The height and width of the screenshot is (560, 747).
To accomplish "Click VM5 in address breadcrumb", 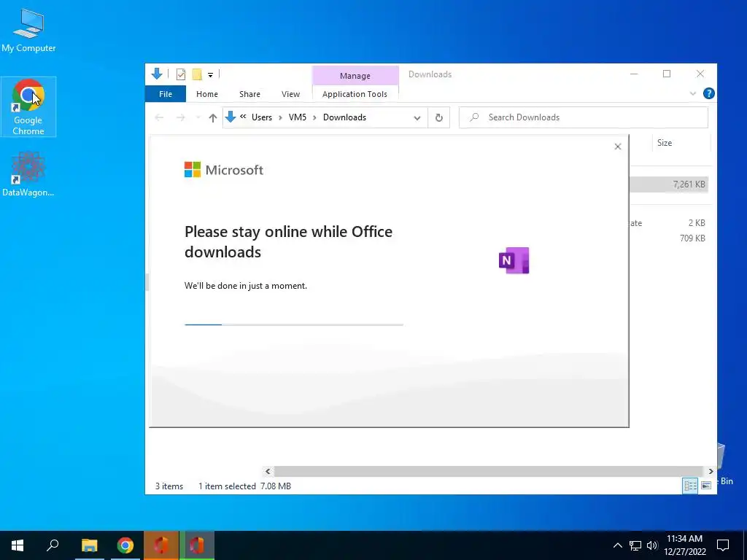I will click(x=298, y=117).
